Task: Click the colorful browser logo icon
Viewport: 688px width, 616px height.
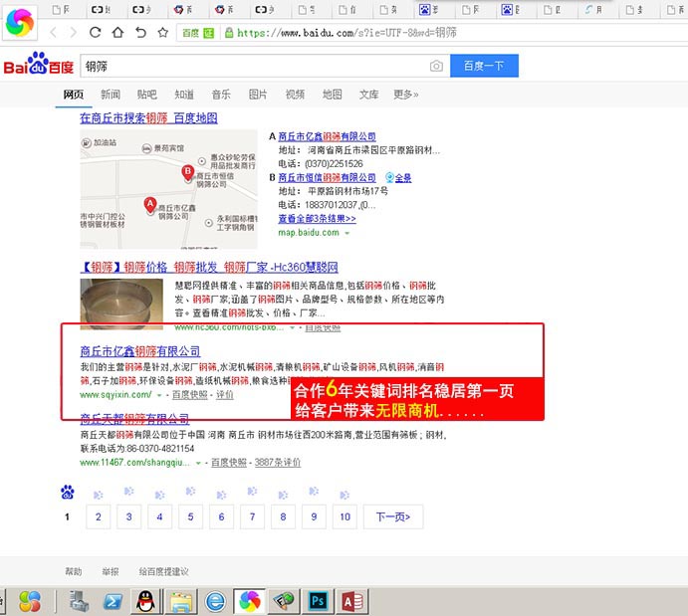Action: (x=20, y=22)
